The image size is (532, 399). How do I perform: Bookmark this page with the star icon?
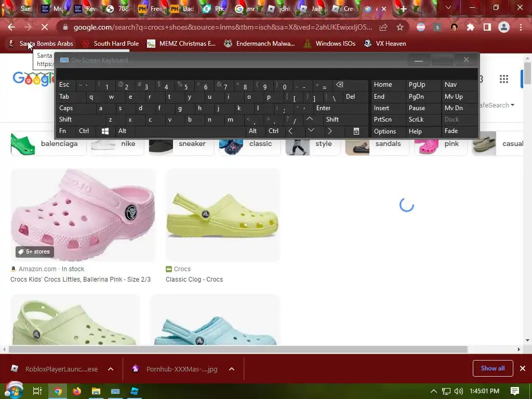pyautogui.click(x=400, y=27)
